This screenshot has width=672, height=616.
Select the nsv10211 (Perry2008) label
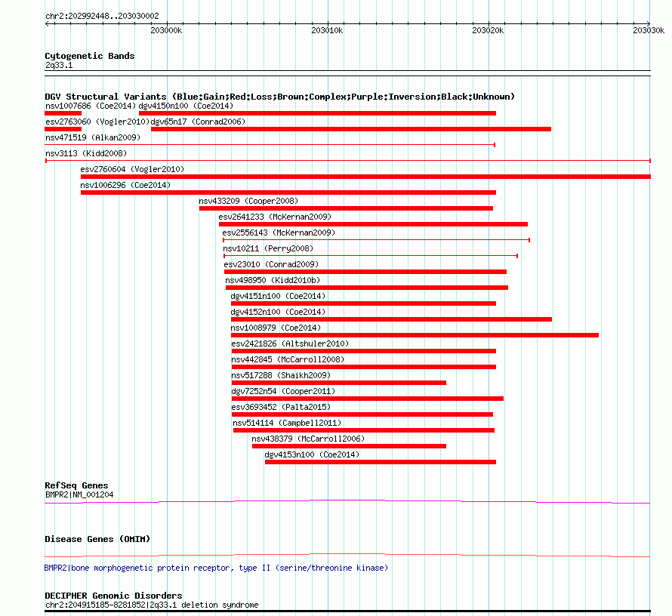[268, 248]
